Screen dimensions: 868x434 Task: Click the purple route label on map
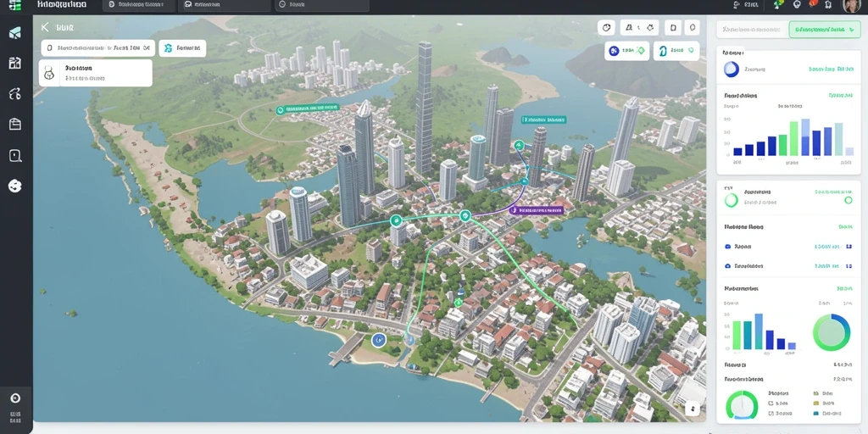tap(536, 210)
